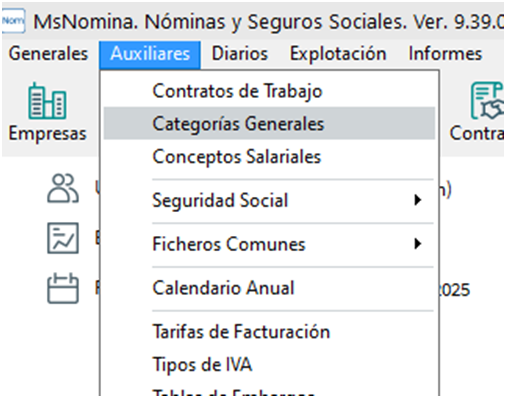Expand the Seguridad Social submenu arrow
The height and width of the screenshot is (398, 506).
(x=417, y=200)
